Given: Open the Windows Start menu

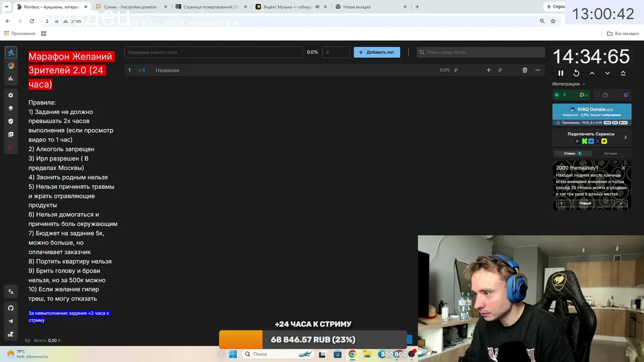Looking at the screenshot, I should point(233,354).
